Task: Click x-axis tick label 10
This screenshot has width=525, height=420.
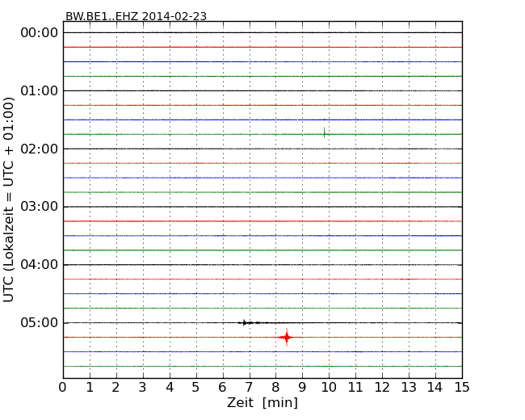Action: 329,388
